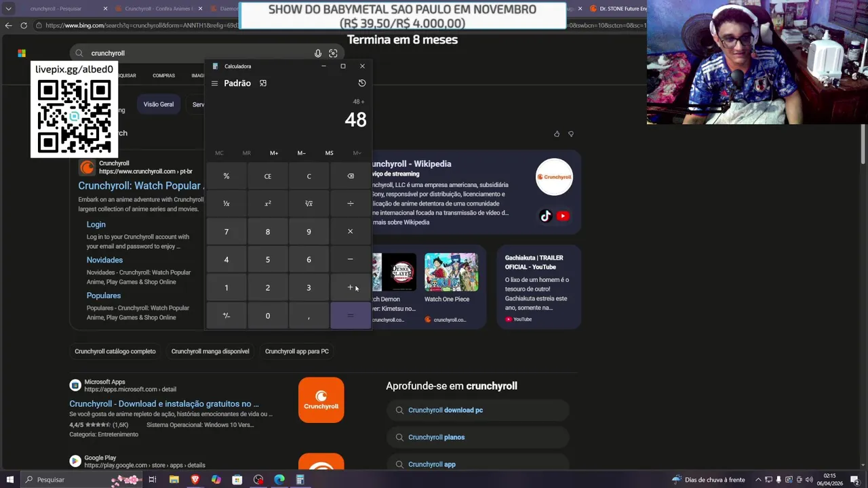
Task: Click the minus operator key
Action: coord(350,260)
